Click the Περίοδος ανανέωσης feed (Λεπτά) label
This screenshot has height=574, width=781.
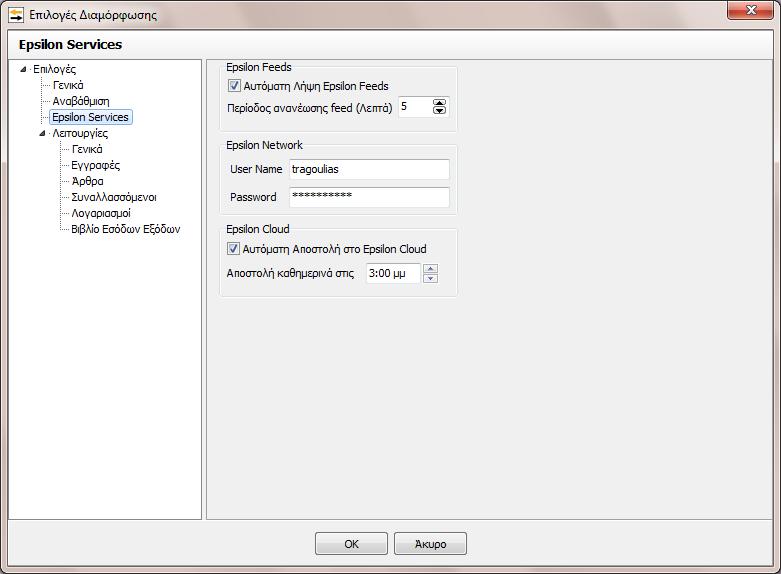point(310,108)
